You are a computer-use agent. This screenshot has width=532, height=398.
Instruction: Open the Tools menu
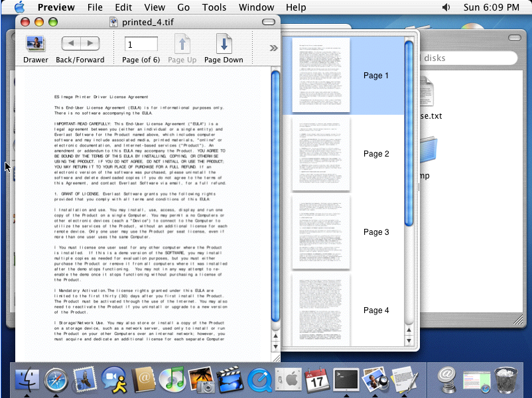tap(214, 7)
